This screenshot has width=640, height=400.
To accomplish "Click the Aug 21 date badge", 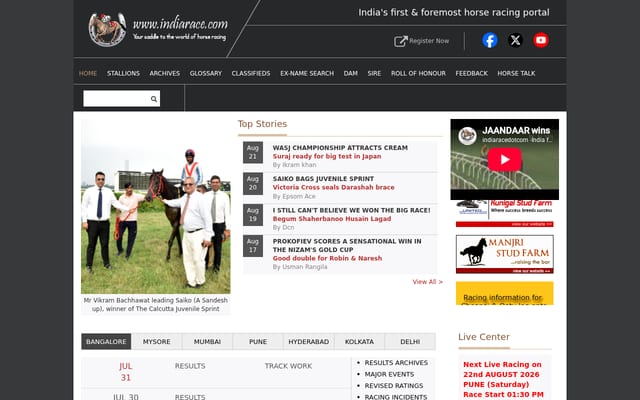I will (253, 152).
